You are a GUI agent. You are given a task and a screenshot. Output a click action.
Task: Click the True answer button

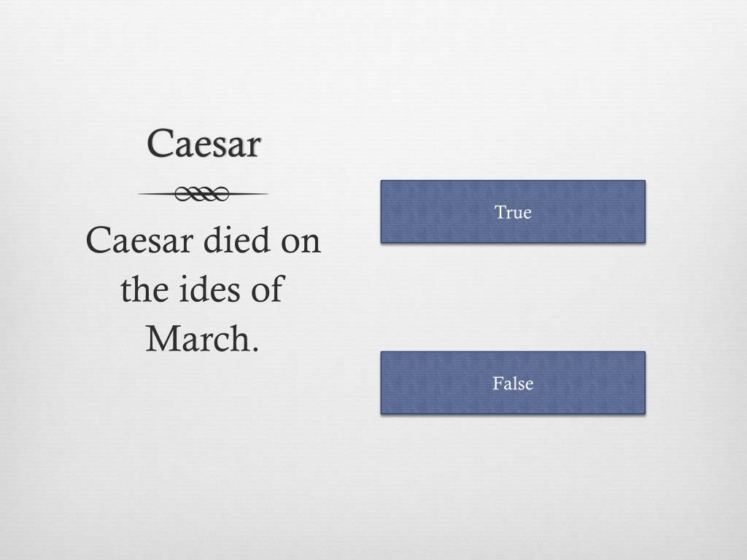click(x=513, y=211)
